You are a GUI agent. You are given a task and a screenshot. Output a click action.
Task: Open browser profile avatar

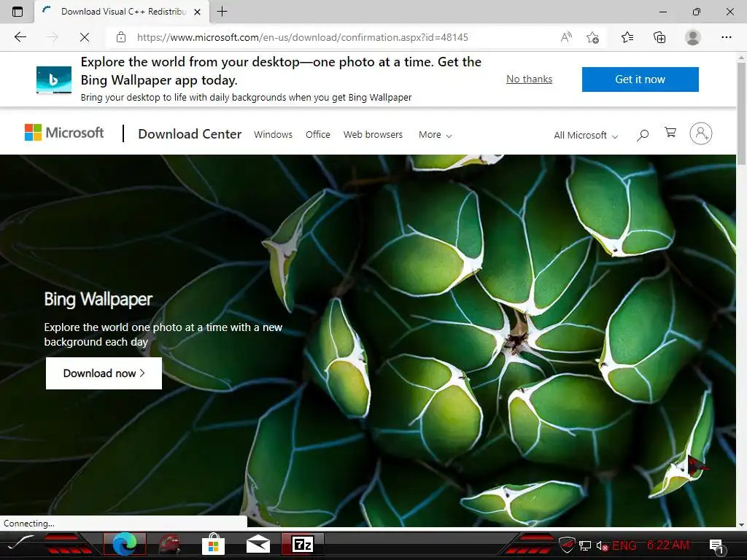pos(693,37)
